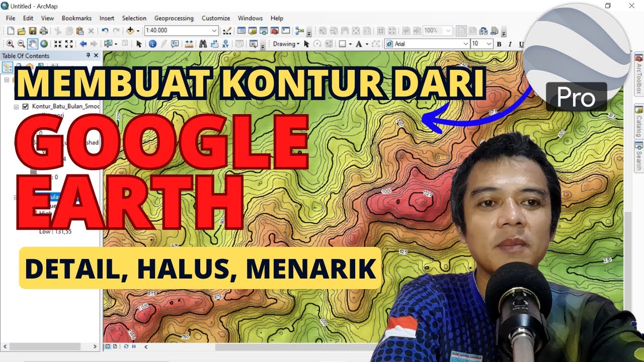Open the File menu
Image resolution: width=644 pixels, height=362 pixels.
[11, 18]
